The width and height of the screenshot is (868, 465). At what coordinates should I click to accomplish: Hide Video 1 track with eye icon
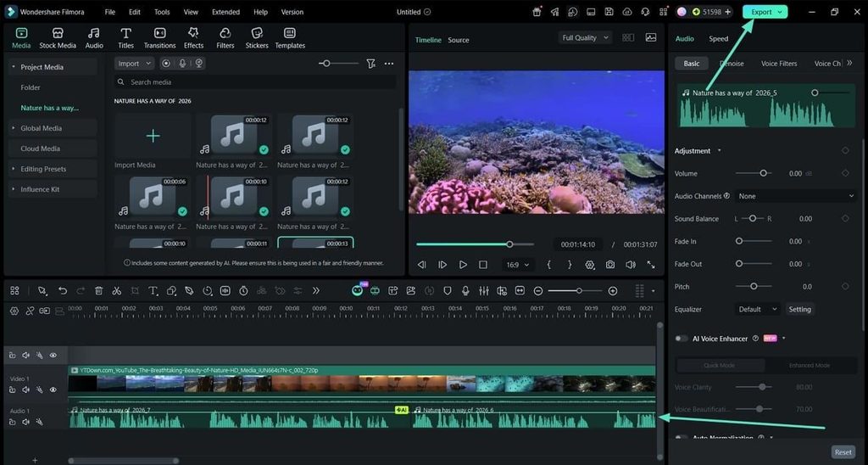click(53, 389)
